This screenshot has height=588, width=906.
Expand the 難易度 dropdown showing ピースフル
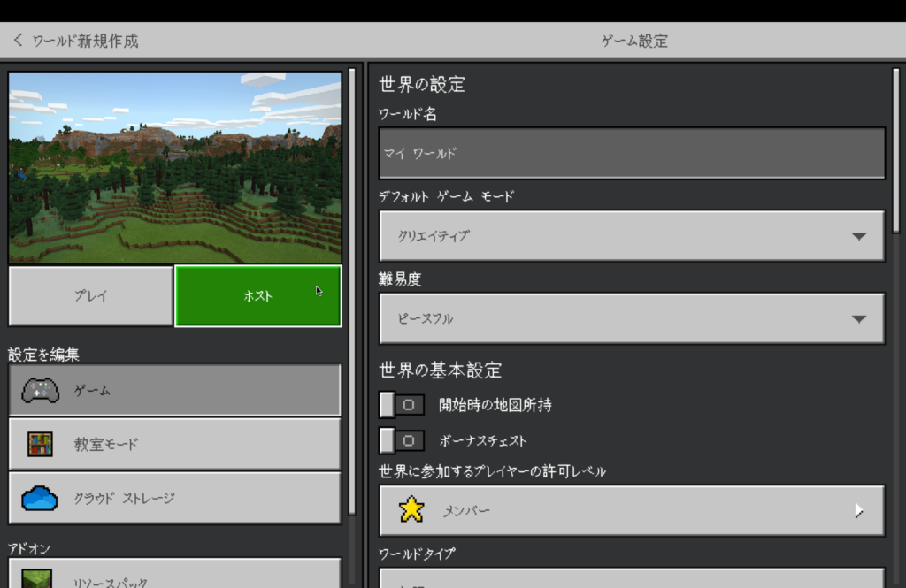(x=632, y=318)
